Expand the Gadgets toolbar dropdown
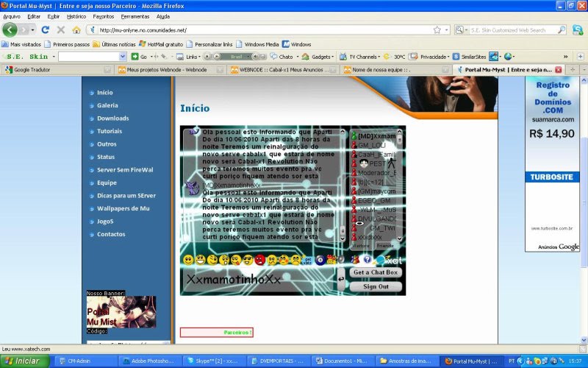The height and width of the screenshot is (368, 588). pos(322,57)
